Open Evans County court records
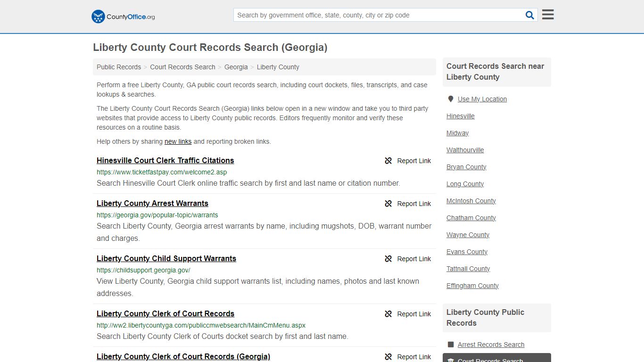644x362 pixels. (467, 252)
